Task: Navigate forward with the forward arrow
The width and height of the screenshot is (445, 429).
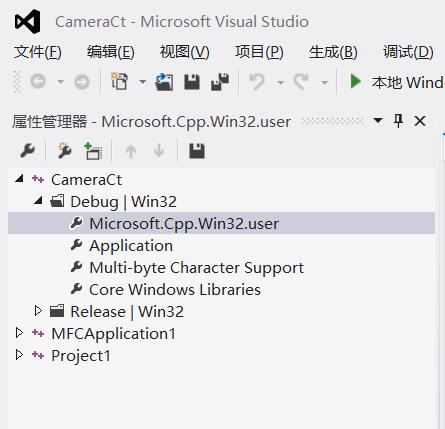Action: (82, 82)
